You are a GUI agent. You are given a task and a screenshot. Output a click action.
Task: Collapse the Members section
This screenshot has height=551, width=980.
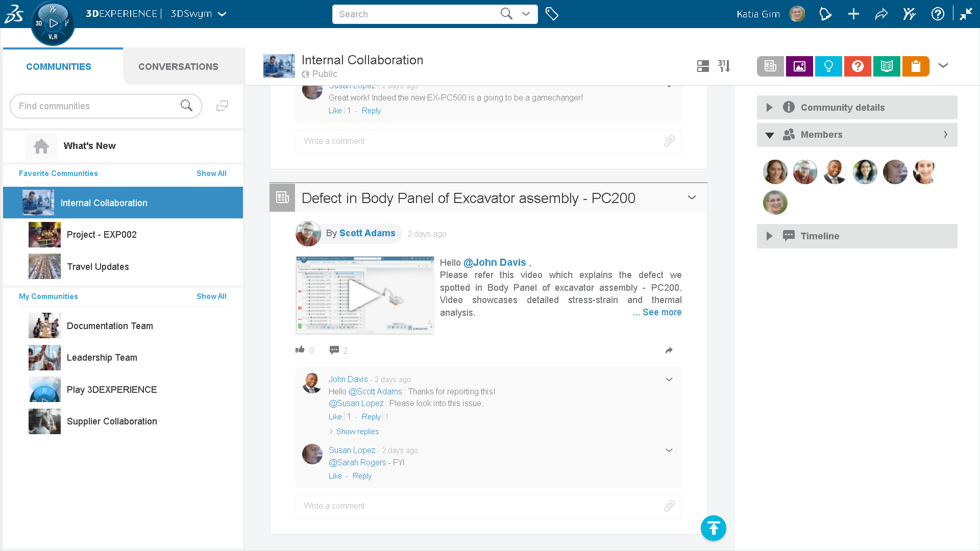pyautogui.click(x=770, y=135)
